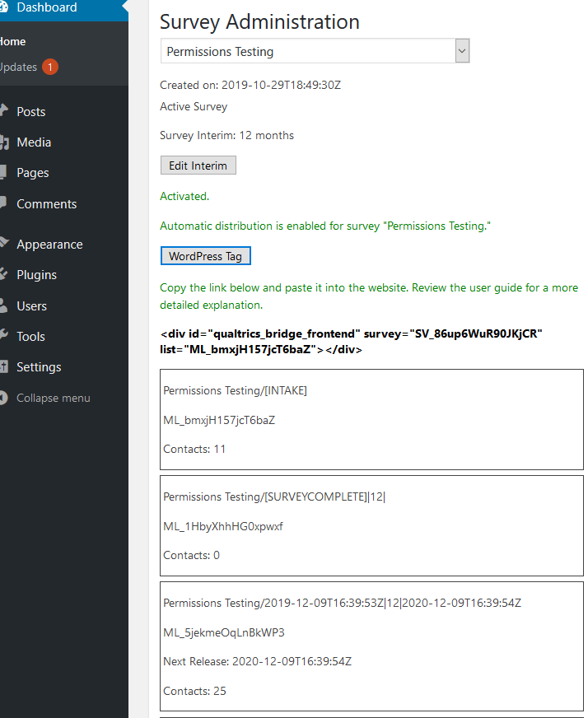The width and height of the screenshot is (588, 718).
Task: Click the Updates notification badge
Action: [50, 67]
